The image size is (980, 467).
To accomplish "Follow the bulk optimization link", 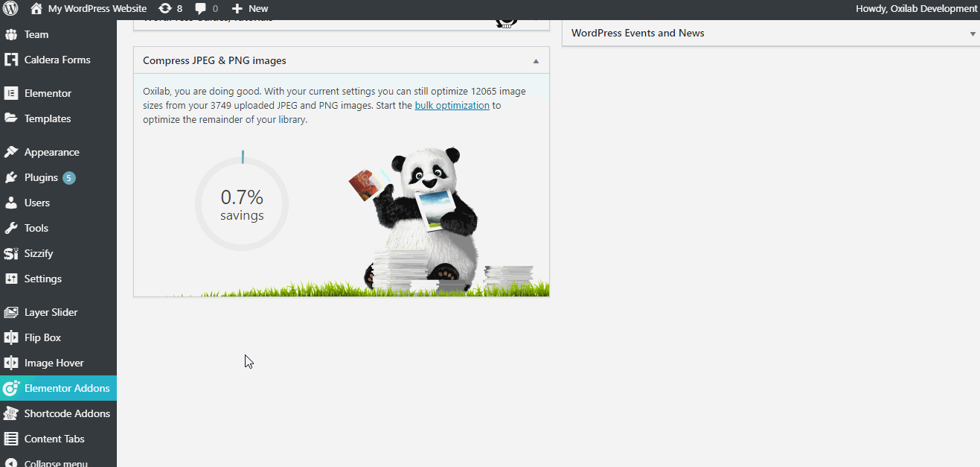I will point(452,105).
